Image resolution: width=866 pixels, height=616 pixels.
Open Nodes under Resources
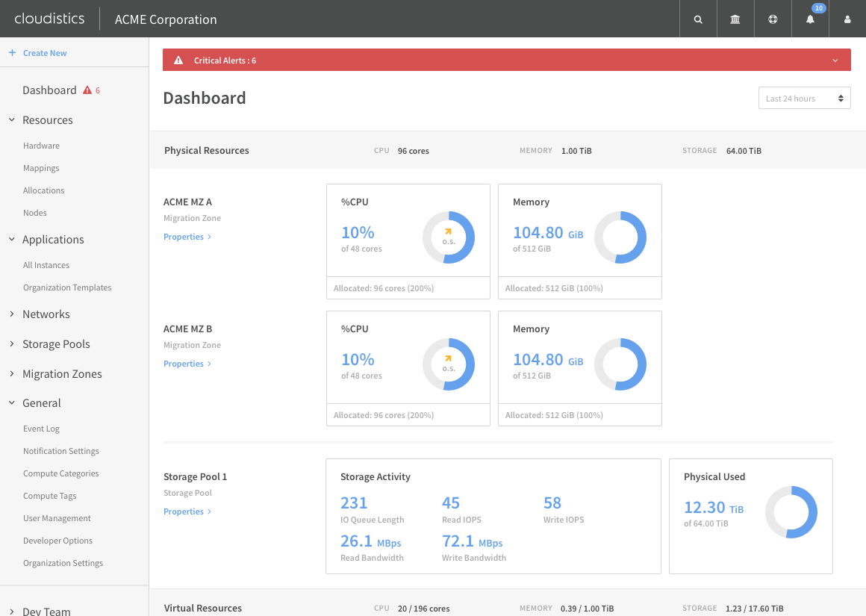[35, 213]
